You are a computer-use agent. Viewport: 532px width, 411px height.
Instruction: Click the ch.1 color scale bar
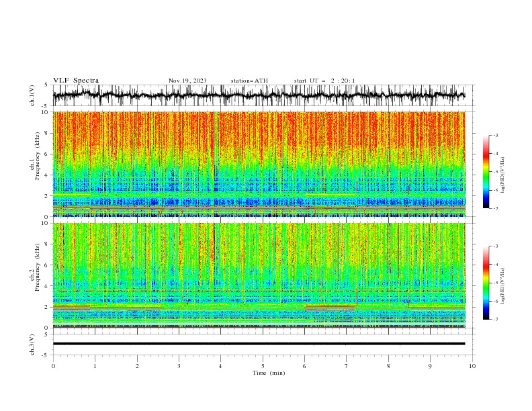pos(486,172)
